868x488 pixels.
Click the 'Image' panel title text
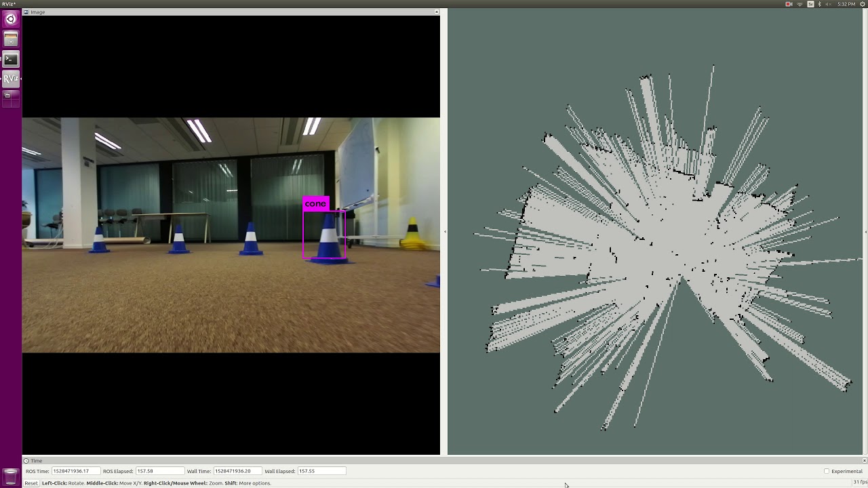pos(37,12)
